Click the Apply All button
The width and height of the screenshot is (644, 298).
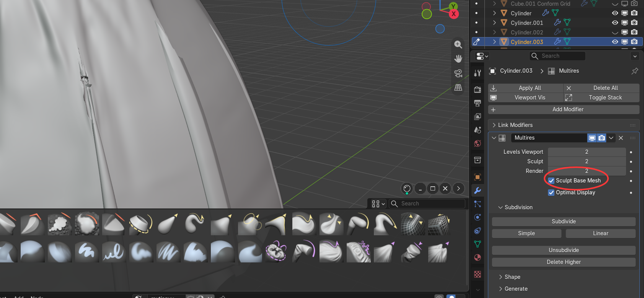(526, 88)
